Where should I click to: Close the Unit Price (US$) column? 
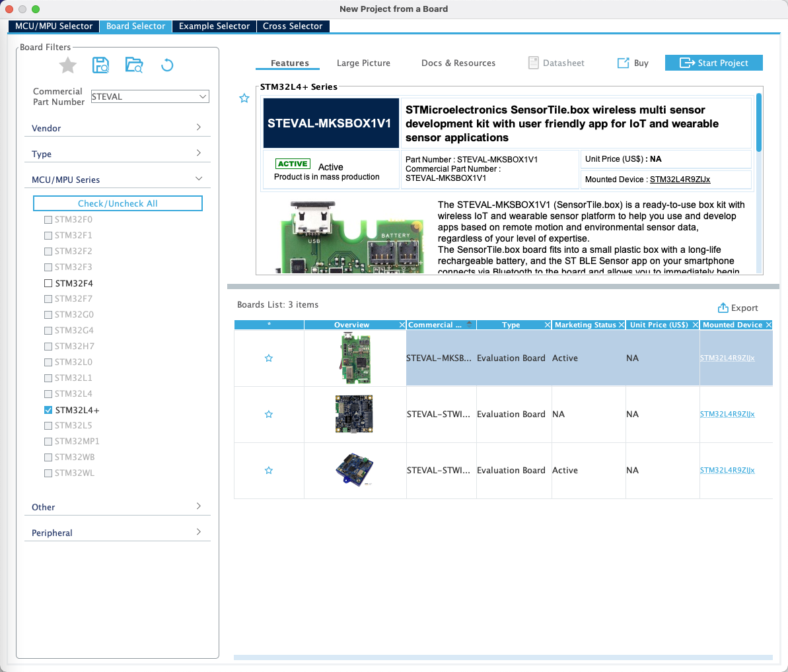pos(696,325)
